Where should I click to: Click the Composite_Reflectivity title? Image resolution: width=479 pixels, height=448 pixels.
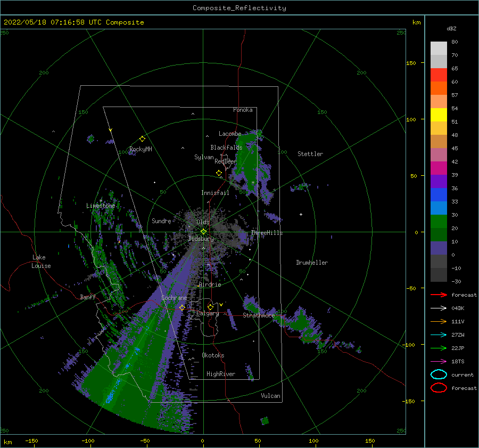coord(240,8)
